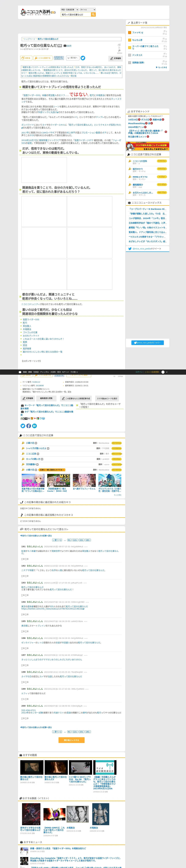
Task: Open the 単語・生放送記事 search category dropdown
Action: pyautogui.click(x=70, y=10)
